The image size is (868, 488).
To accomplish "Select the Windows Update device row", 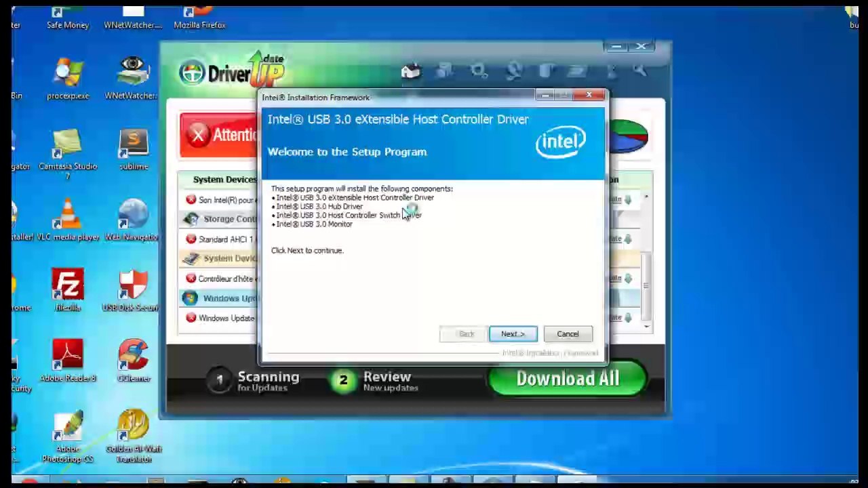I will [x=220, y=318].
